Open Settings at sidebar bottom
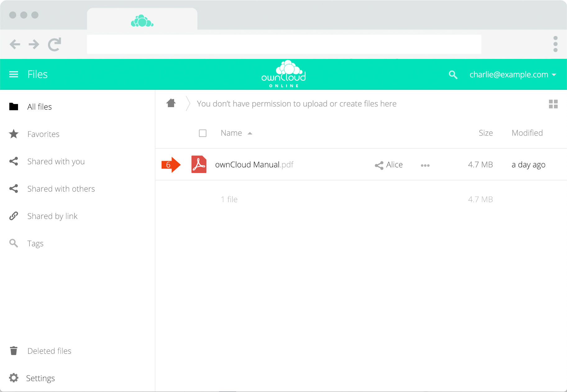Screen dimensions: 567x392 point(40,378)
